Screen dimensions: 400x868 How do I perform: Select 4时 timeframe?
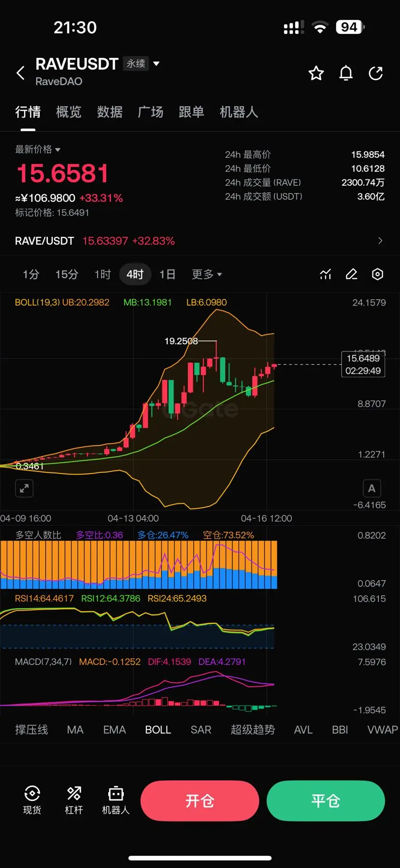(135, 274)
